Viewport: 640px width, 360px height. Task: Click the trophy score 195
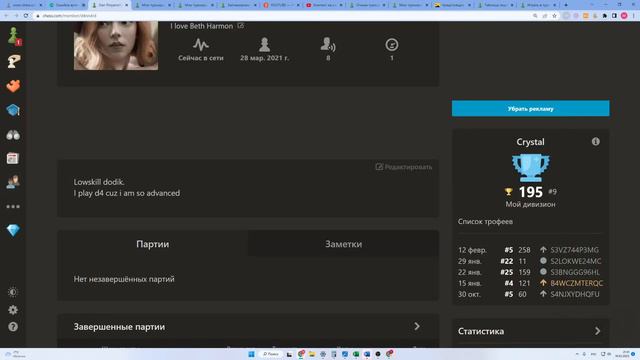531,192
